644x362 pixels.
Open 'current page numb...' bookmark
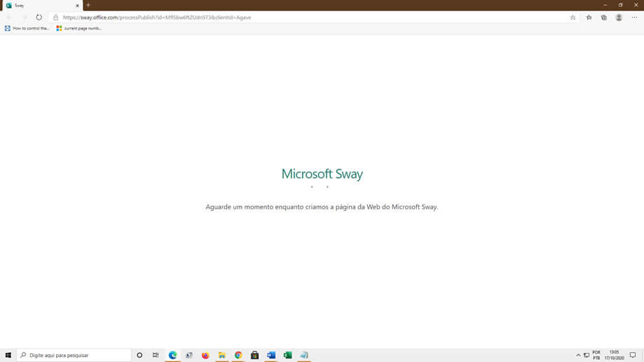[x=78, y=28]
